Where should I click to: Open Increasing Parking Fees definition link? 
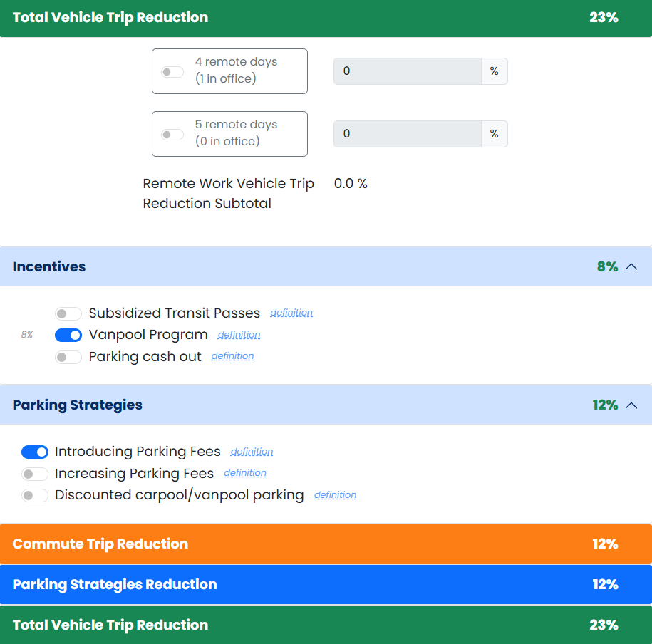pyautogui.click(x=245, y=473)
